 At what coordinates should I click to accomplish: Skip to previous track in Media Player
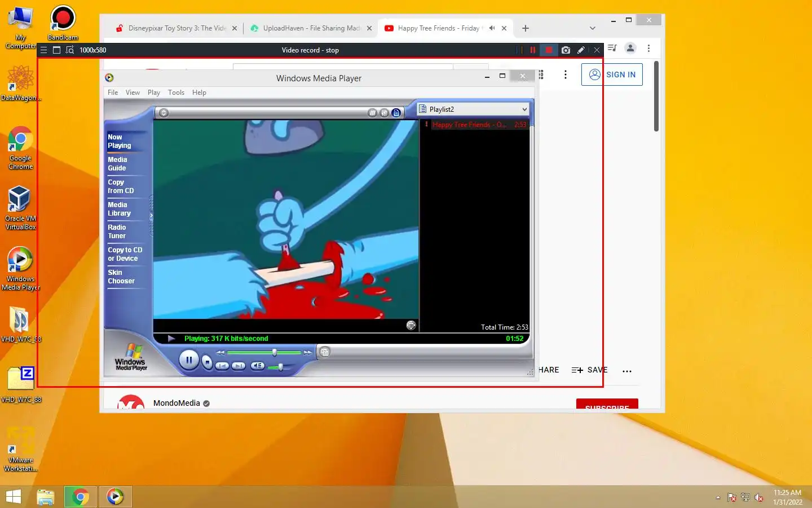(222, 366)
